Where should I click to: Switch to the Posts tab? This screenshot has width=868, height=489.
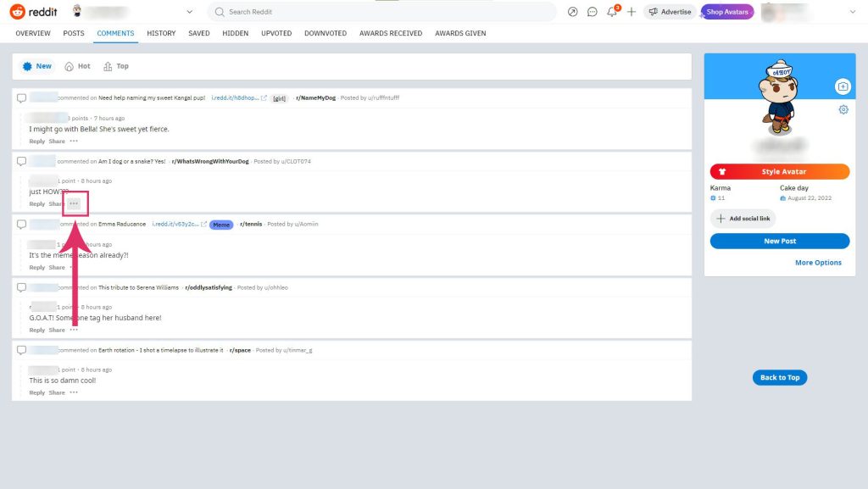point(74,33)
